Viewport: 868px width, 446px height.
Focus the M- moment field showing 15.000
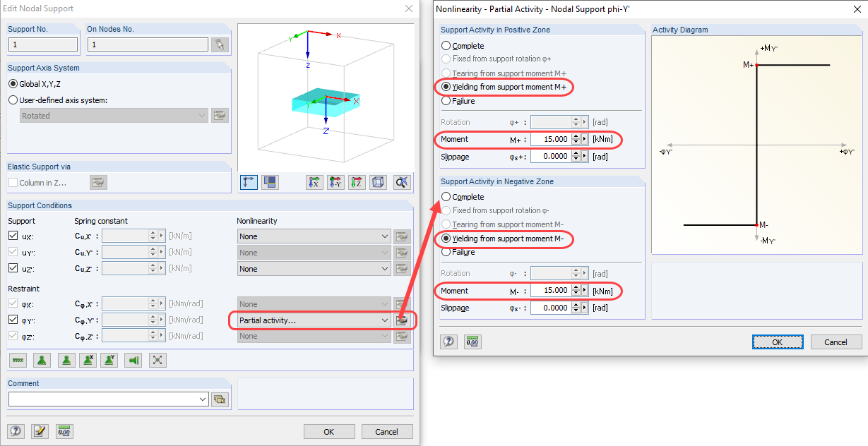tap(551, 290)
